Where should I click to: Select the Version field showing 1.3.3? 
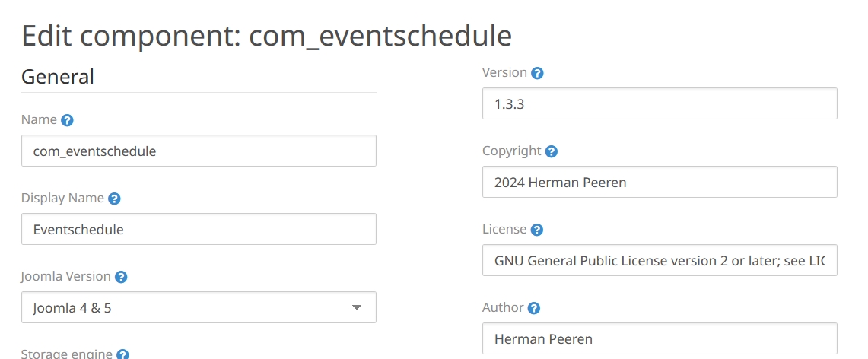660,103
